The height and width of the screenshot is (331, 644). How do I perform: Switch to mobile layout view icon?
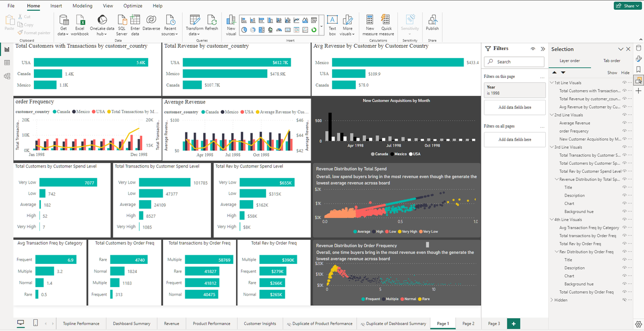(35, 323)
